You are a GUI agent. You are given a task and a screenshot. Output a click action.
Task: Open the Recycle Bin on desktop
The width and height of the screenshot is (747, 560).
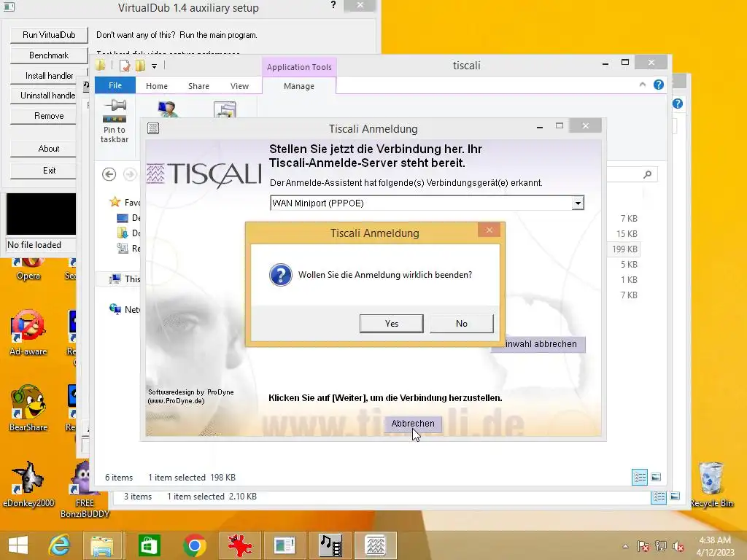coord(711,485)
